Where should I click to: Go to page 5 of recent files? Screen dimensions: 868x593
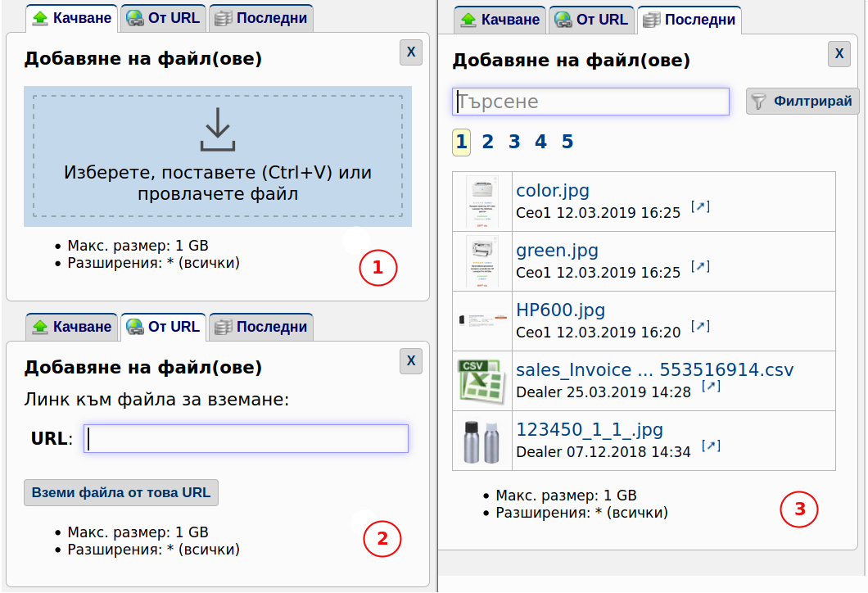point(567,143)
